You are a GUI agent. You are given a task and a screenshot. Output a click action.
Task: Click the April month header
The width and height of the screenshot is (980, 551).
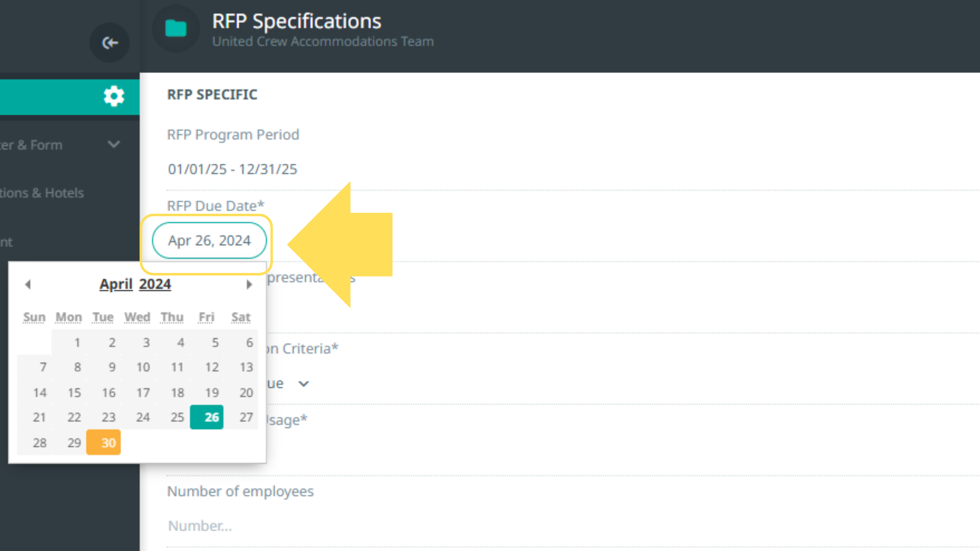point(116,284)
